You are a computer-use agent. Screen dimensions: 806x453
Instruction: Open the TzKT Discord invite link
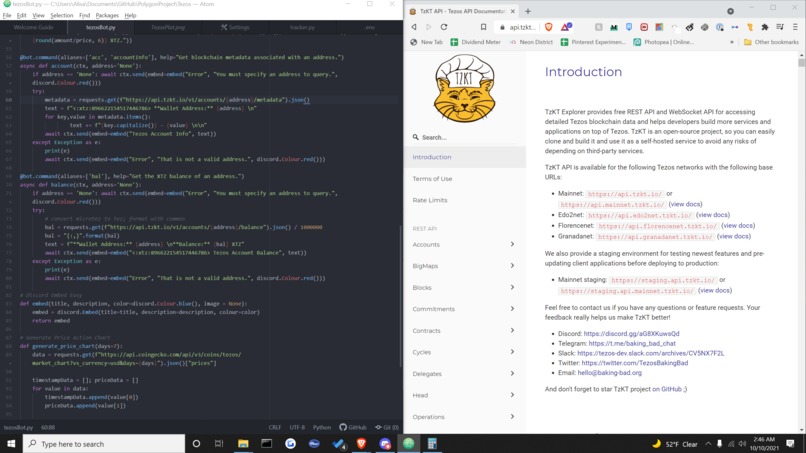pyautogui.click(x=631, y=334)
